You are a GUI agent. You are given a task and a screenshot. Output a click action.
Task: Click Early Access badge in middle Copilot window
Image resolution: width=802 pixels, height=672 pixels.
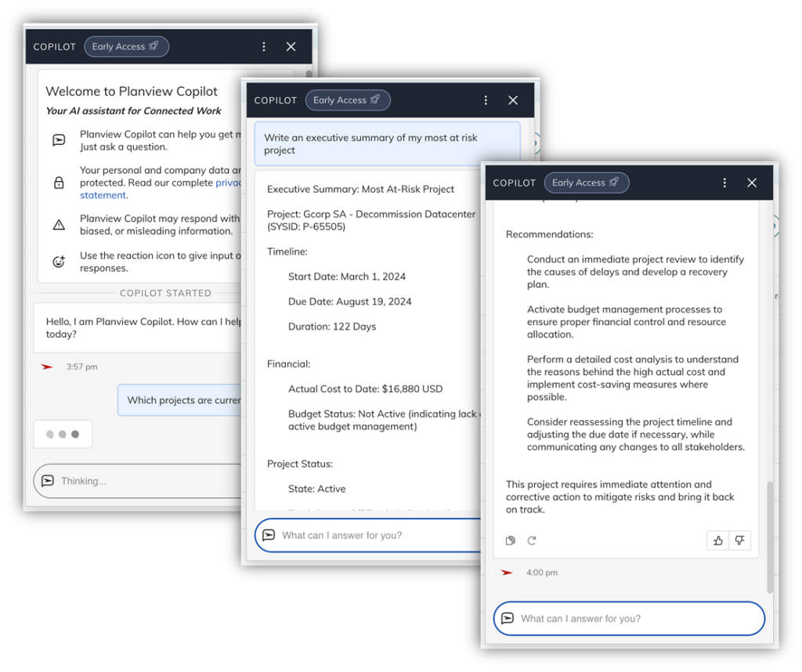pyautogui.click(x=347, y=100)
